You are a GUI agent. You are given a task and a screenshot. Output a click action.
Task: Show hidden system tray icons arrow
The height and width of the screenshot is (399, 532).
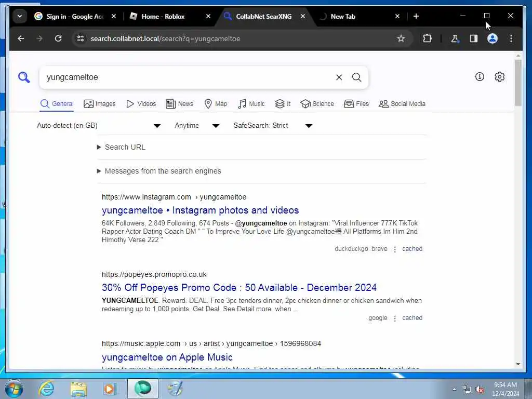click(454, 390)
